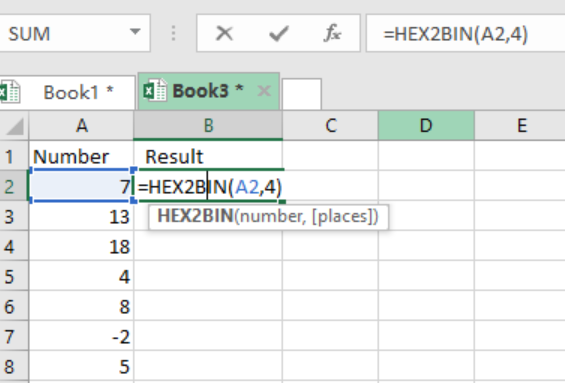Click the Excel icon on Book3 tab
The height and width of the screenshot is (383, 565).
point(155,90)
